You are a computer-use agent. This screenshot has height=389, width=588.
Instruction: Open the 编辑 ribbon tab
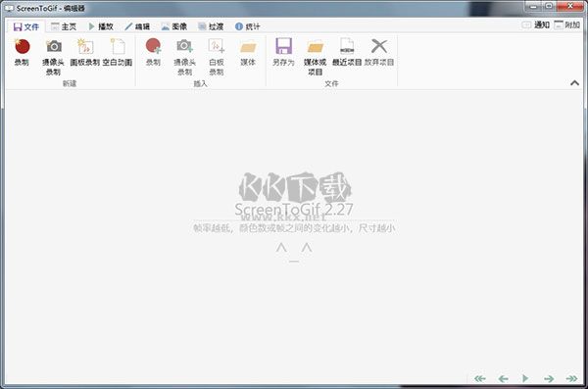(137, 26)
